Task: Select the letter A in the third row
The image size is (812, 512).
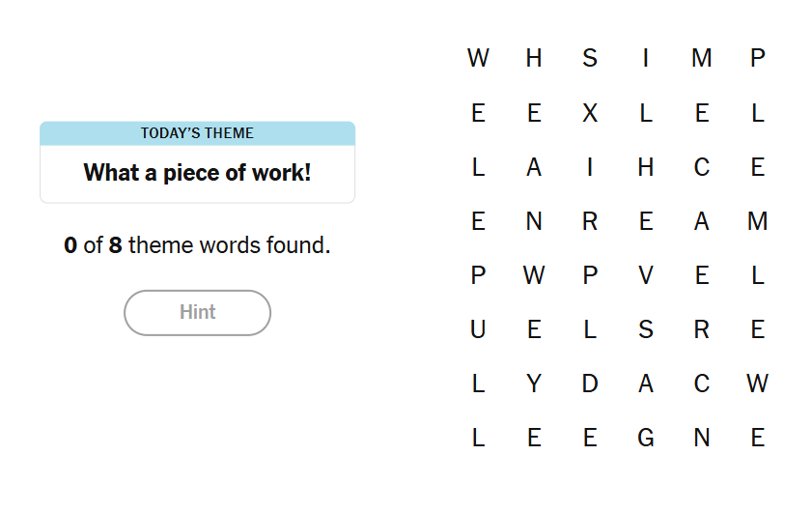Action: click(x=534, y=168)
